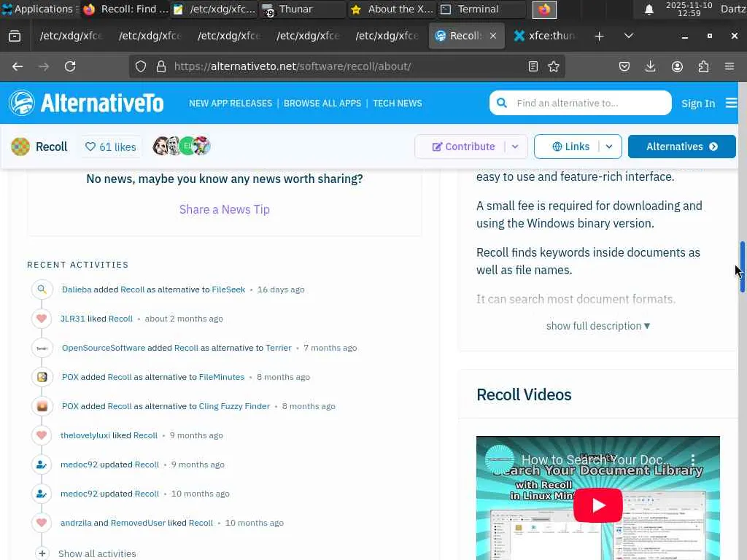Open the Terrier link
The image size is (747, 560).
279,348
